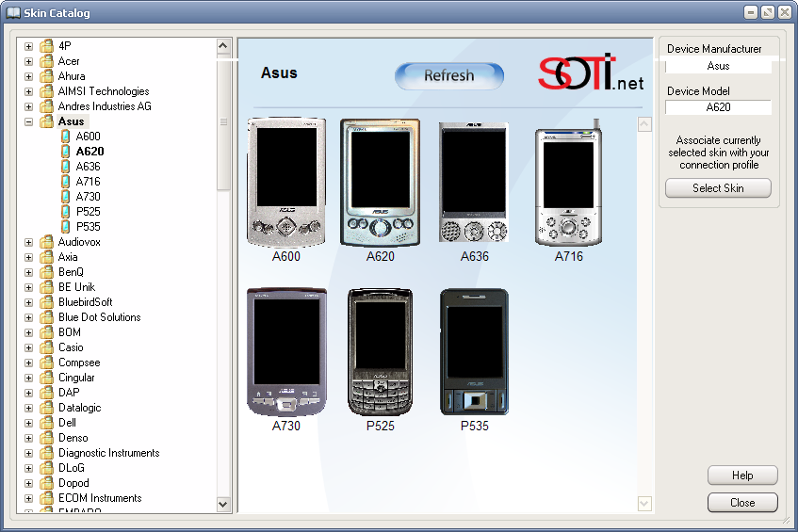The image size is (798, 532).
Task: Select the A636 skin thumbnail
Action: tap(474, 182)
